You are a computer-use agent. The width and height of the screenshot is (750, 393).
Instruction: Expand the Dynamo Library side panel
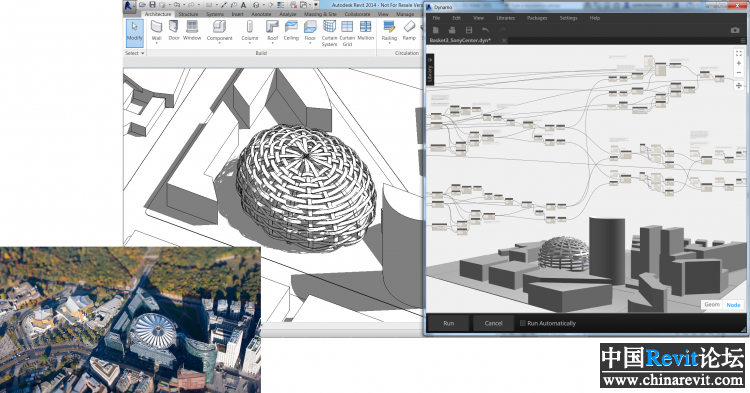click(430, 70)
